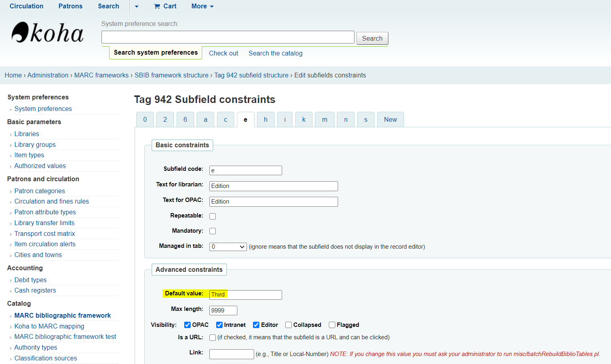
Task: Switch to subfield tab k
Action: (x=304, y=119)
